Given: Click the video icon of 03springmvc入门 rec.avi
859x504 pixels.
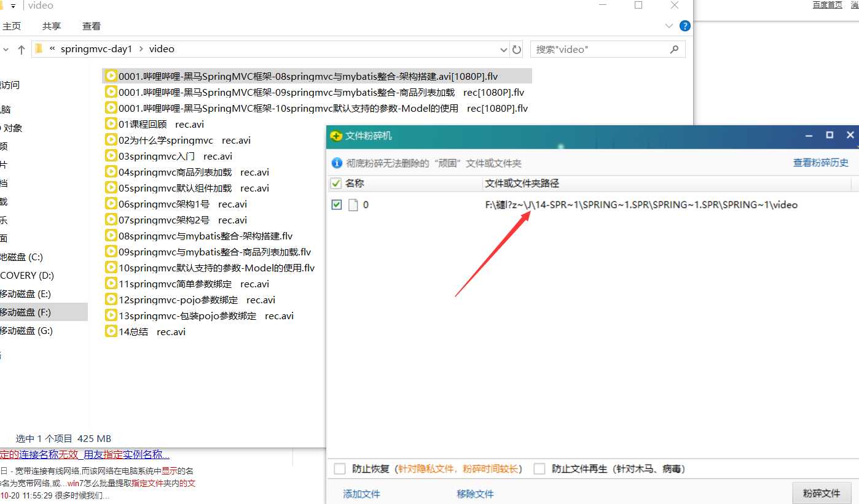Looking at the screenshot, I should point(111,156).
